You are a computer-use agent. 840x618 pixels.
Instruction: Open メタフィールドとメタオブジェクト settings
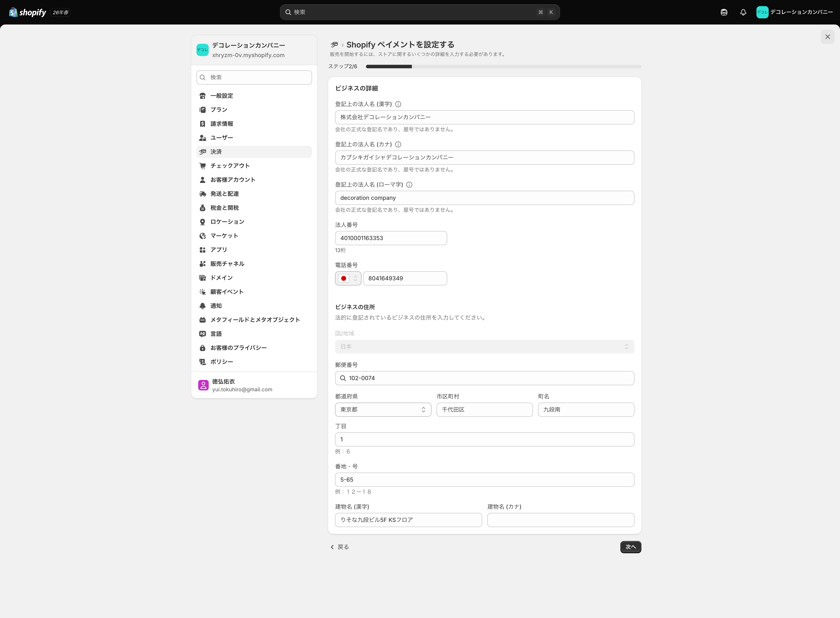click(254, 320)
